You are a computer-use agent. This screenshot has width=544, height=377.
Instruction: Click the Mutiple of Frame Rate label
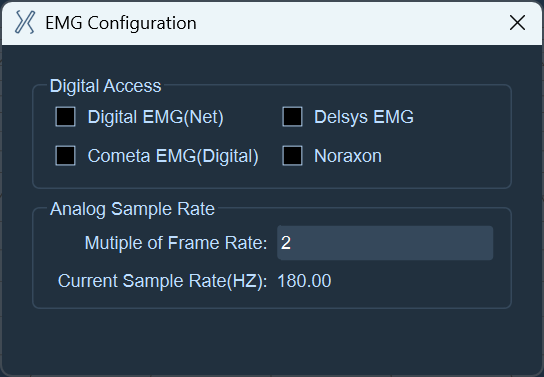tap(176, 243)
